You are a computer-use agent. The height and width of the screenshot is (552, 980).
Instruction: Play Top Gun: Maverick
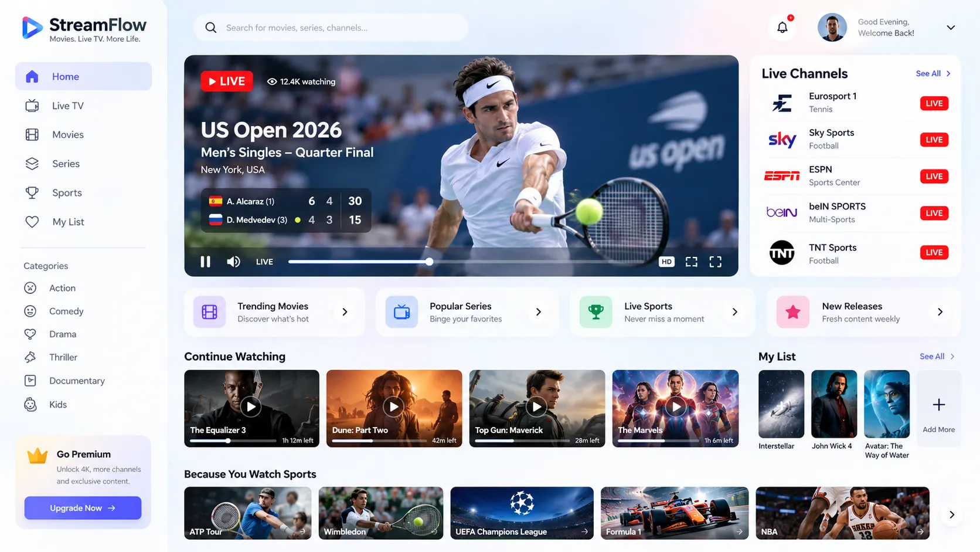[x=536, y=406]
